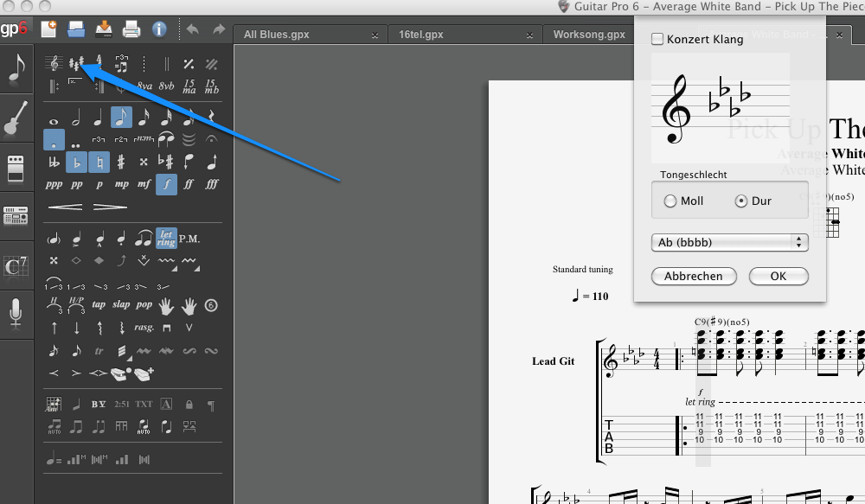Apply the dead note (X) effect
The height and width of the screenshot is (504, 865).
[54, 260]
